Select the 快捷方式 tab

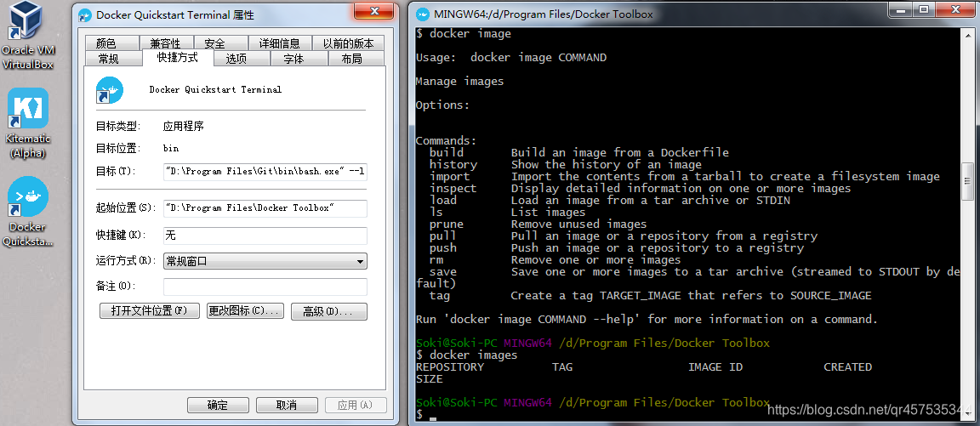(x=178, y=58)
